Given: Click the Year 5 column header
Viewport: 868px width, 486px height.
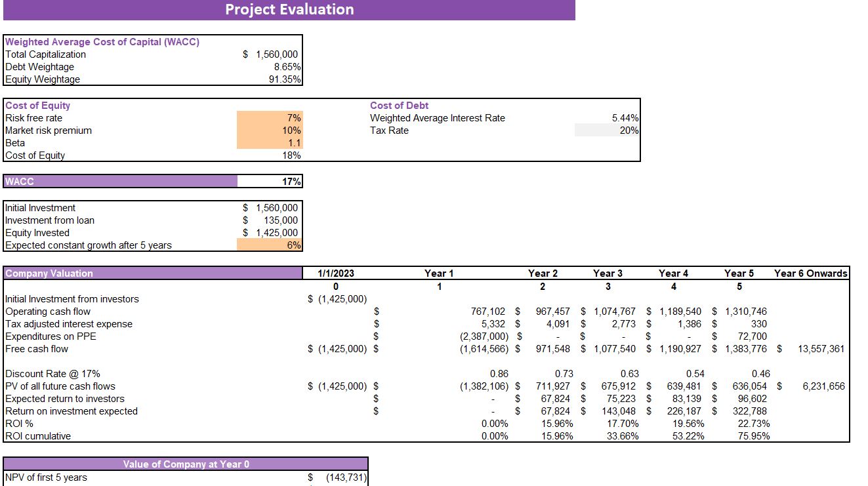Looking at the screenshot, I should [x=738, y=273].
